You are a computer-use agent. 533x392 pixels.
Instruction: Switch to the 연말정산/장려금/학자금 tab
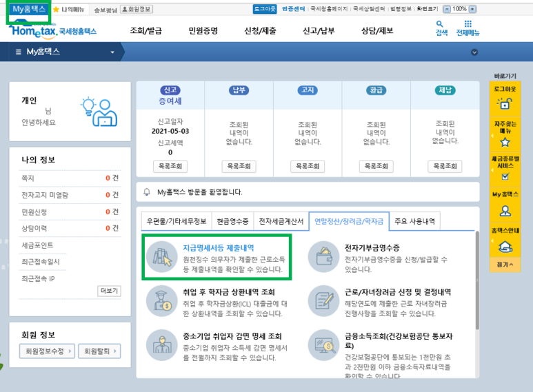(x=349, y=221)
